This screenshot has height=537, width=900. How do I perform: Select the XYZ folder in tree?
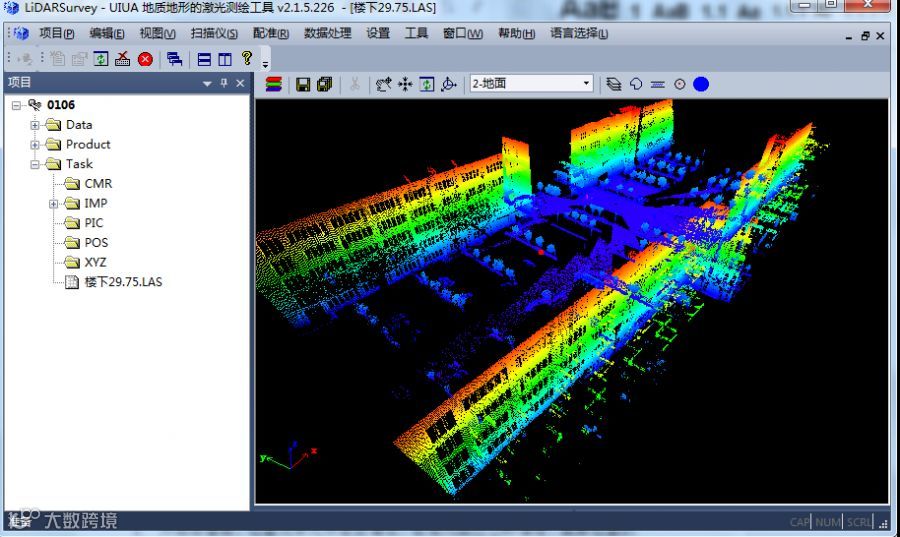pos(95,262)
